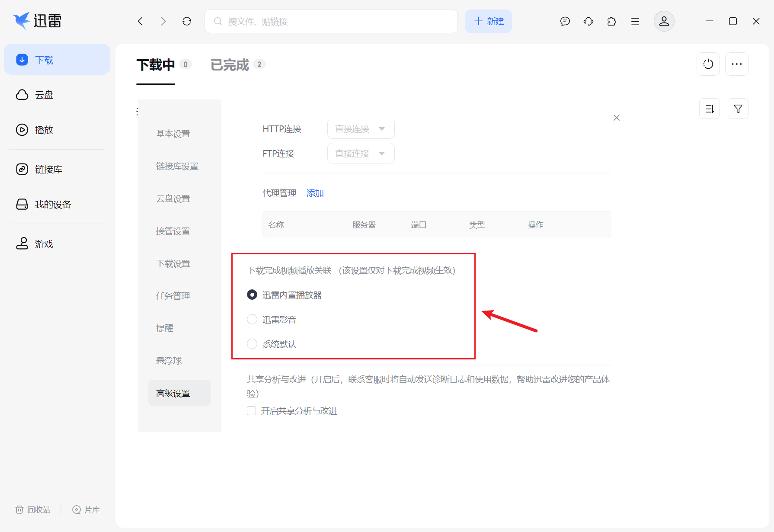The width and height of the screenshot is (774, 532).
Task: Open 基本设置 settings category
Action: click(x=173, y=134)
